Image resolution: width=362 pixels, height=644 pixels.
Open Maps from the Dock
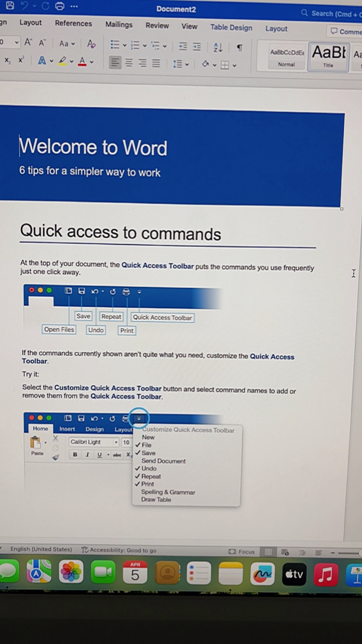tap(39, 571)
